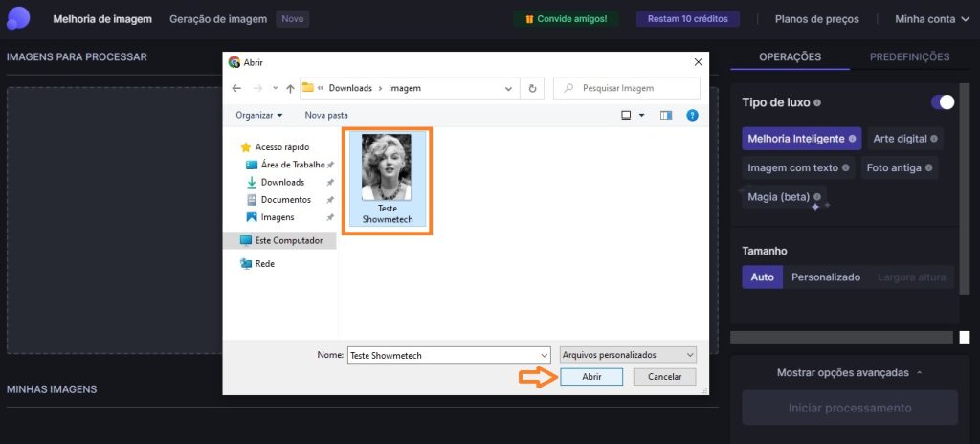Toggle the Tipo de luxo switch
This screenshot has width=980, height=444.
tap(942, 102)
